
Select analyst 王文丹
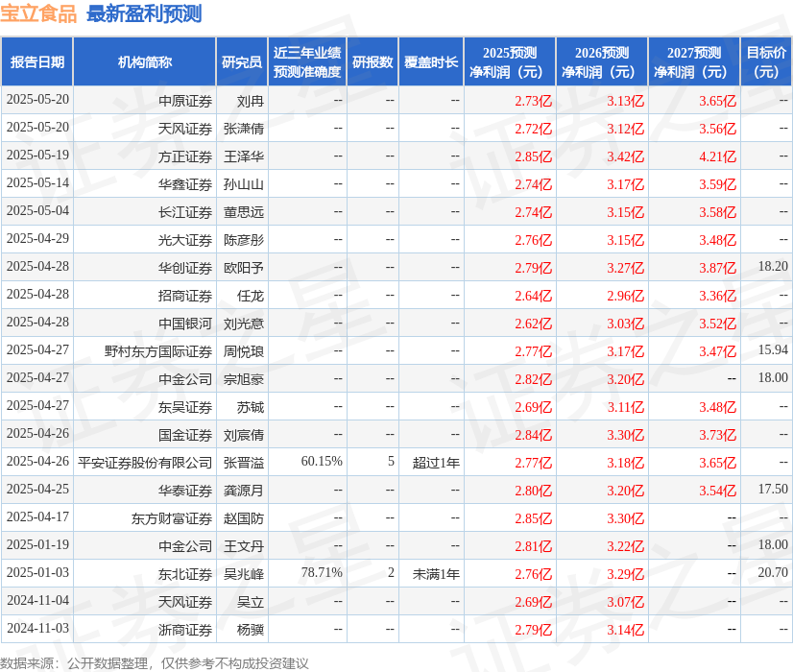(244, 546)
